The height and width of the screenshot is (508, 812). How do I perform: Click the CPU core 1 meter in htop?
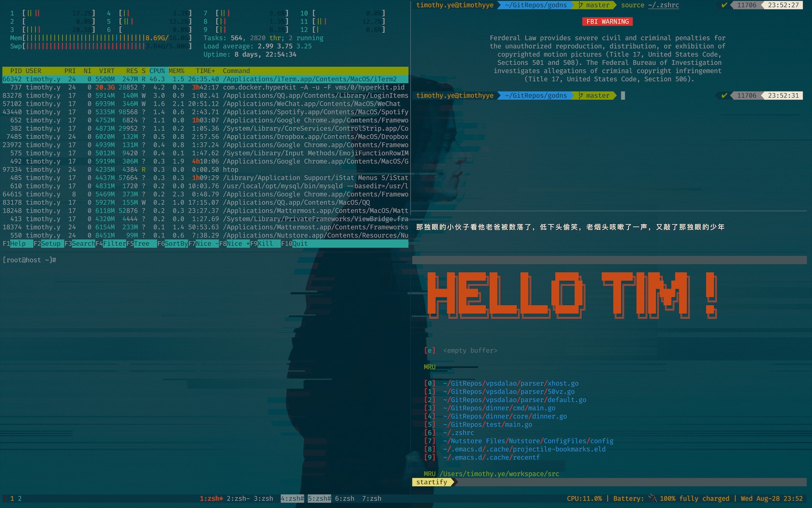pos(53,14)
